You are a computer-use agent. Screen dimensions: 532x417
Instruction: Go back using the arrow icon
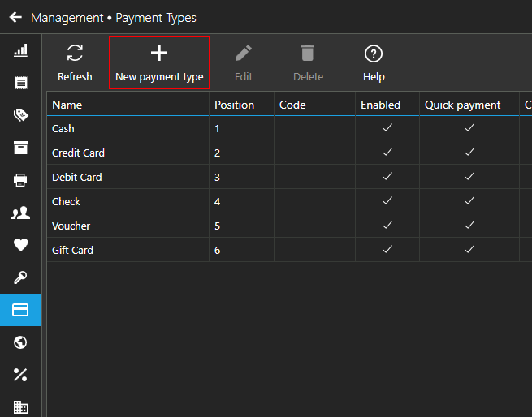coord(15,17)
